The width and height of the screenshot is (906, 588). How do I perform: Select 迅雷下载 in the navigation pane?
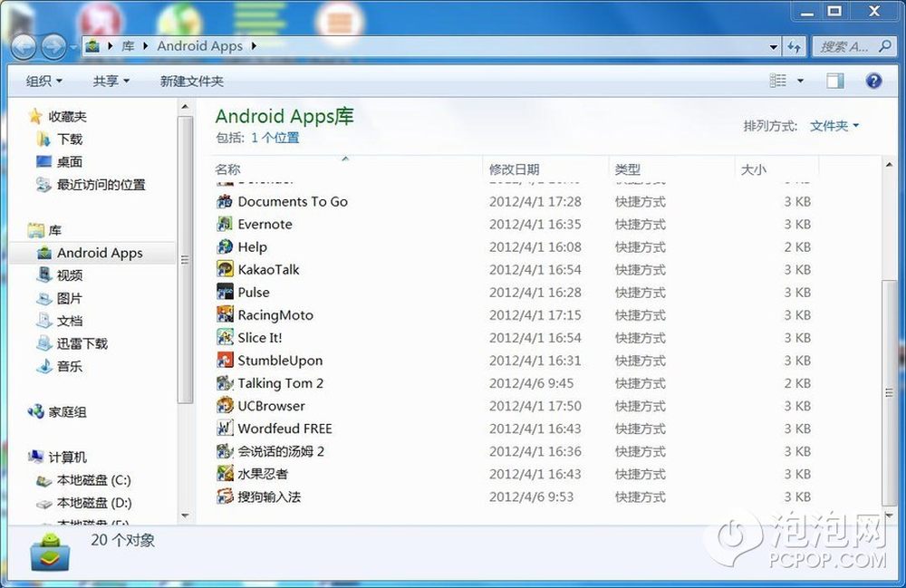tap(82, 343)
